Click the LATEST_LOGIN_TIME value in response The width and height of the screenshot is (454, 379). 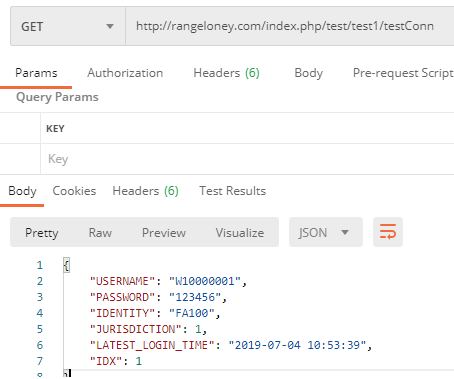click(297, 345)
